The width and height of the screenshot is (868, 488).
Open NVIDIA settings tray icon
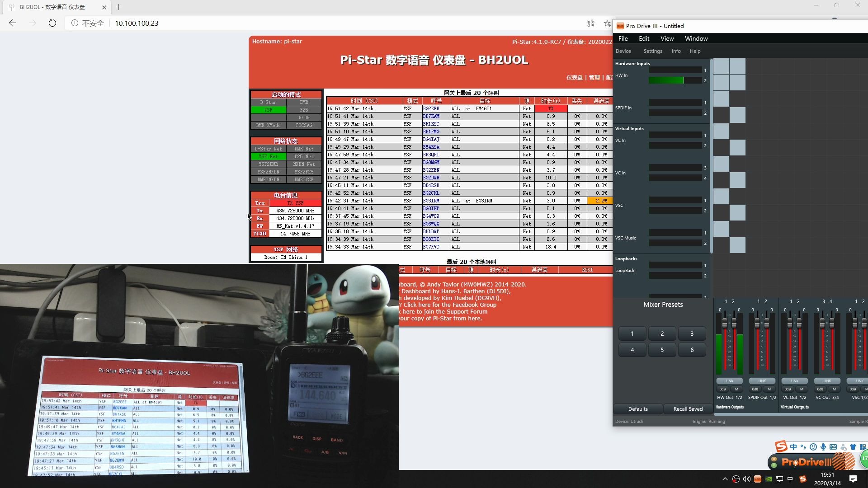click(769, 479)
